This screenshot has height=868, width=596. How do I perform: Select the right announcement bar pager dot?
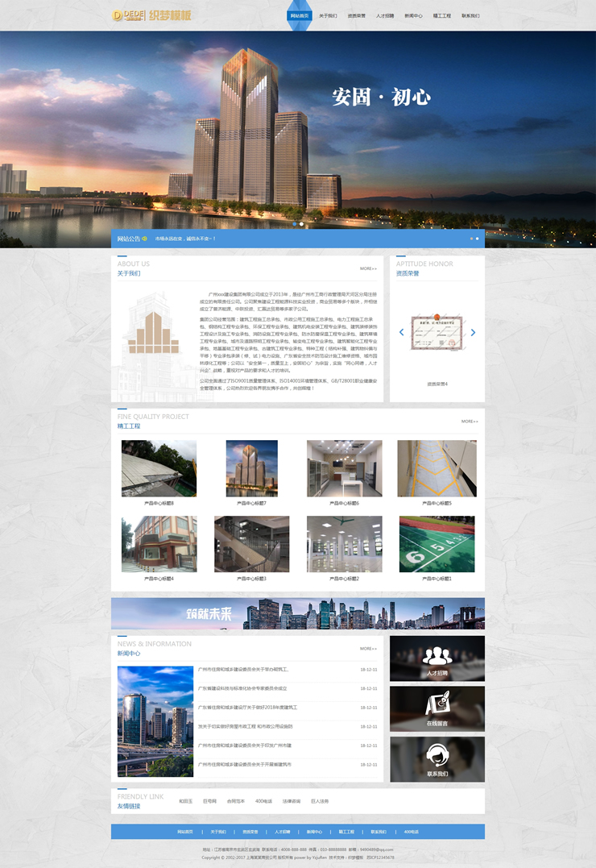(477, 239)
